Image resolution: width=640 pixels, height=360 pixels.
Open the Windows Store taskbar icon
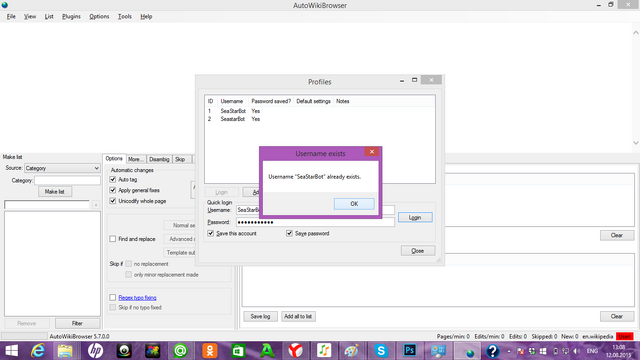click(238, 351)
